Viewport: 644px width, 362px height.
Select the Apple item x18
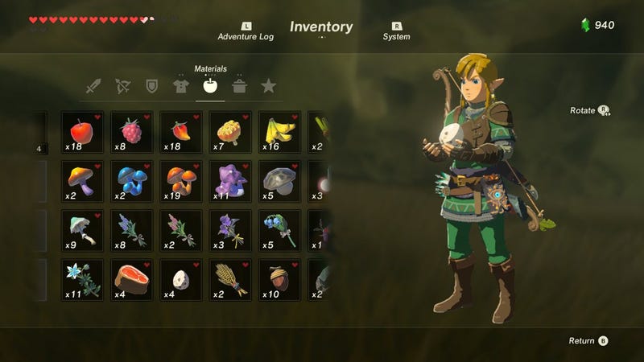pyautogui.click(x=82, y=132)
